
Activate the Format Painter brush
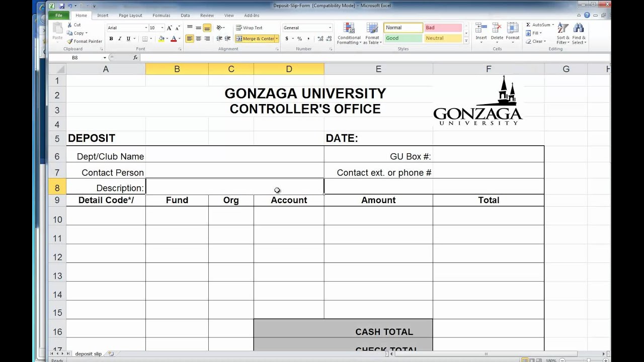pyautogui.click(x=69, y=41)
